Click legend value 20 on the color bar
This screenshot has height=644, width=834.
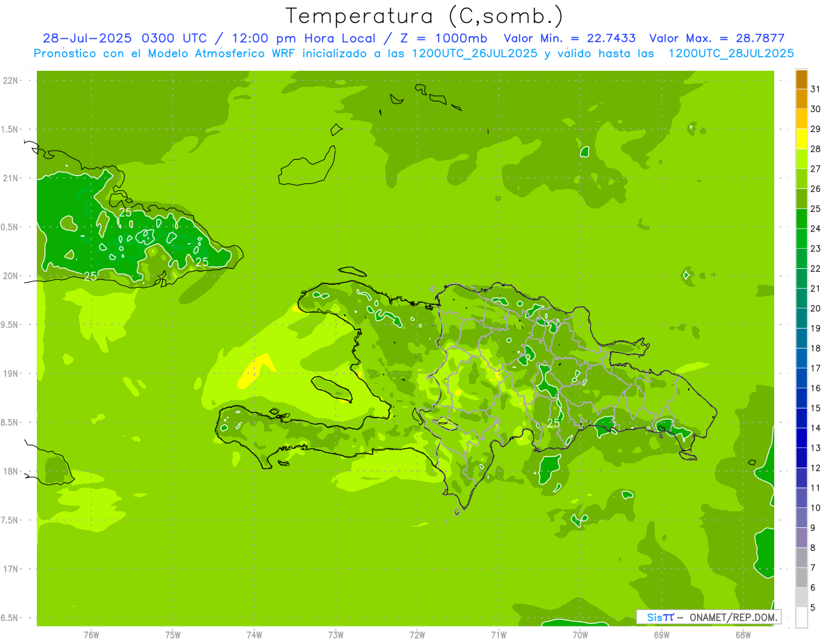pos(816,308)
